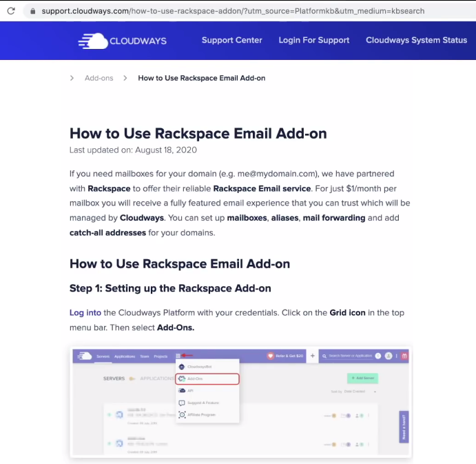Image resolution: width=476 pixels, height=464 pixels.
Task: Click the Step 1 heading
Action: (170, 288)
